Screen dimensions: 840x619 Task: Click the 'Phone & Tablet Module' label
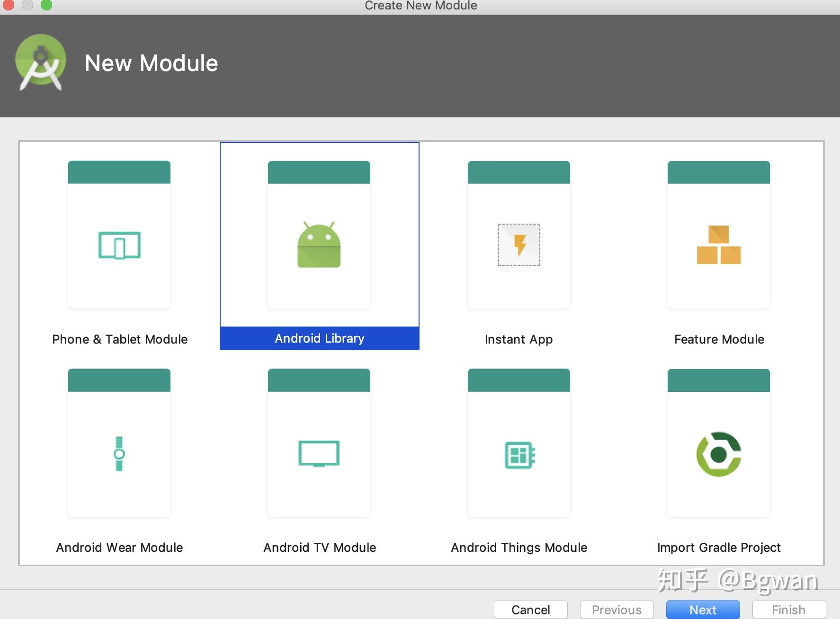click(120, 339)
